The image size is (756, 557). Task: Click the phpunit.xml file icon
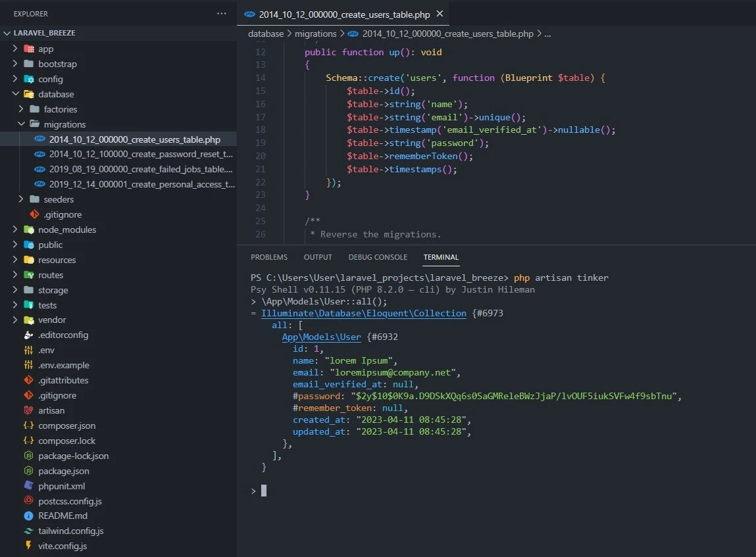28,486
